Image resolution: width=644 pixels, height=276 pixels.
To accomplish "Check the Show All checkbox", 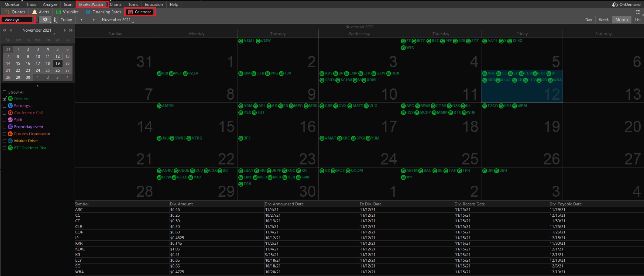I will 5,92.
